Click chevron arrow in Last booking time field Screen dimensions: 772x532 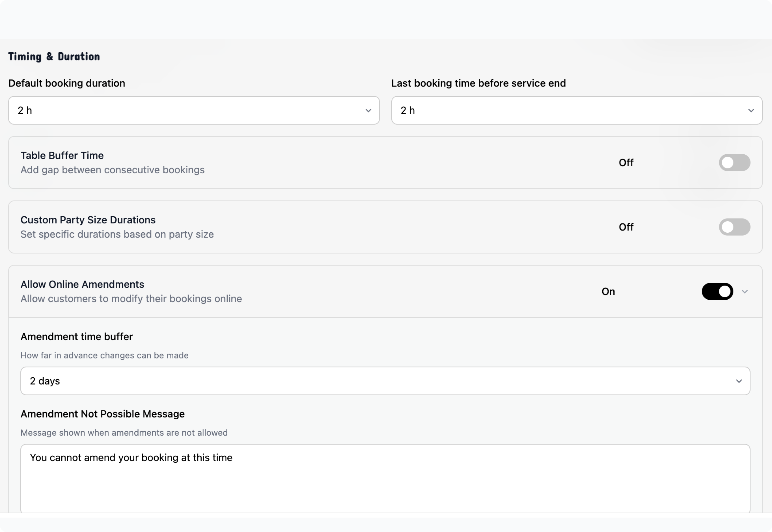point(751,111)
